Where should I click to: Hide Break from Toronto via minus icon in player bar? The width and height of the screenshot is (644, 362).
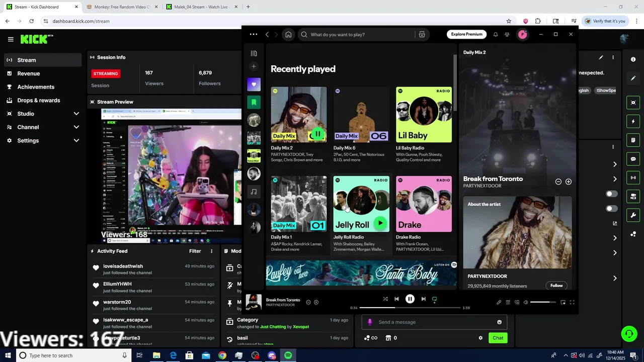click(308, 302)
